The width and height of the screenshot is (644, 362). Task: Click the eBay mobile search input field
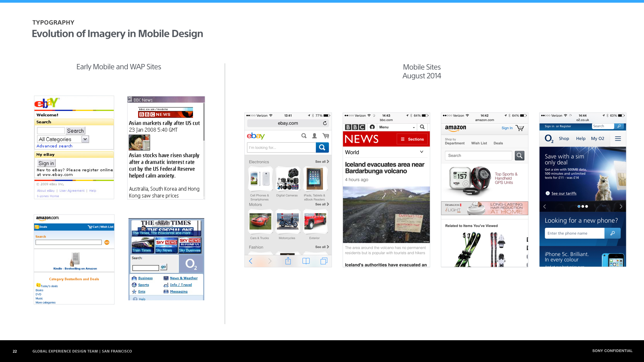click(282, 147)
